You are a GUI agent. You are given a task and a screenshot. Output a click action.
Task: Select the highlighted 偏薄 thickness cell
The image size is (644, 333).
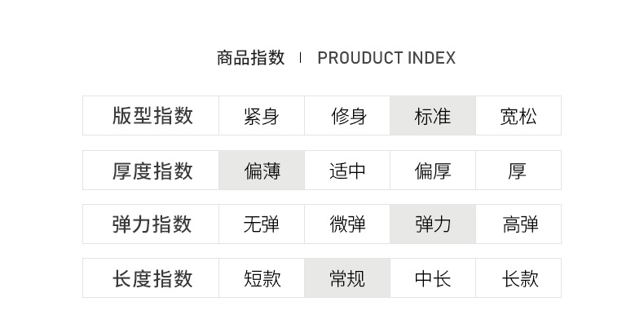pyautogui.click(x=262, y=171)
